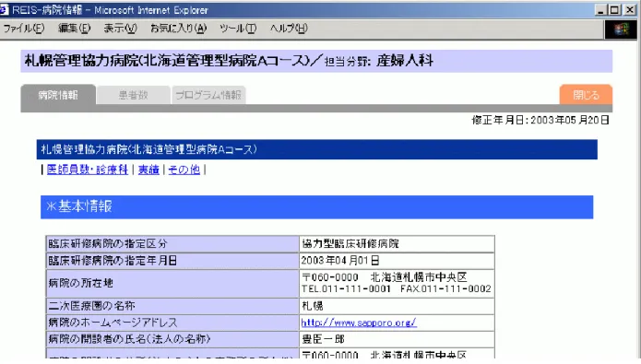Image resolution: width=641 pixels, height=364 pixels.
Task: Follow the 実績 link
Action: (x=148, y=170)
